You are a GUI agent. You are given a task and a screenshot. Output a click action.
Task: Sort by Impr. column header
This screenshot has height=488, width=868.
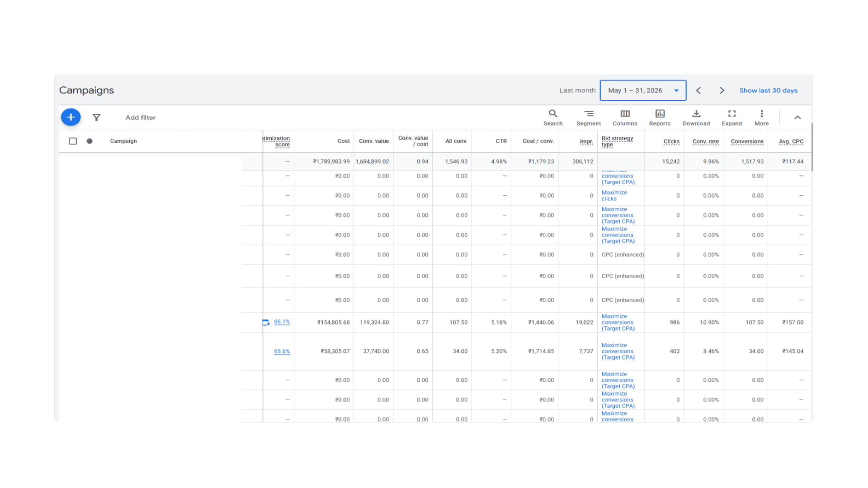[586, 141]
